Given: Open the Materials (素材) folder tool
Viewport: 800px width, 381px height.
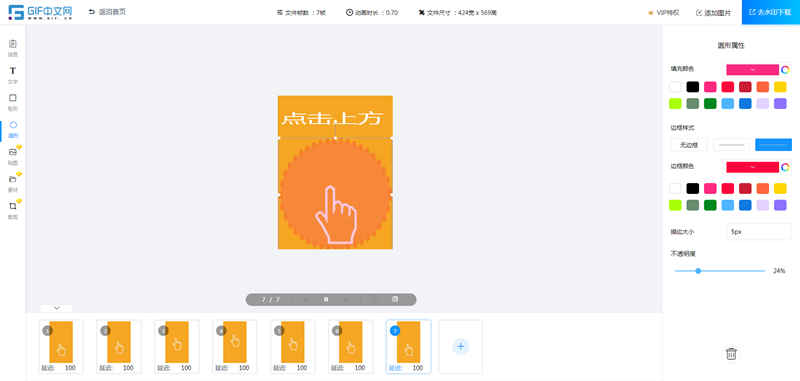Looking at the screenshot, I should 13,183.
